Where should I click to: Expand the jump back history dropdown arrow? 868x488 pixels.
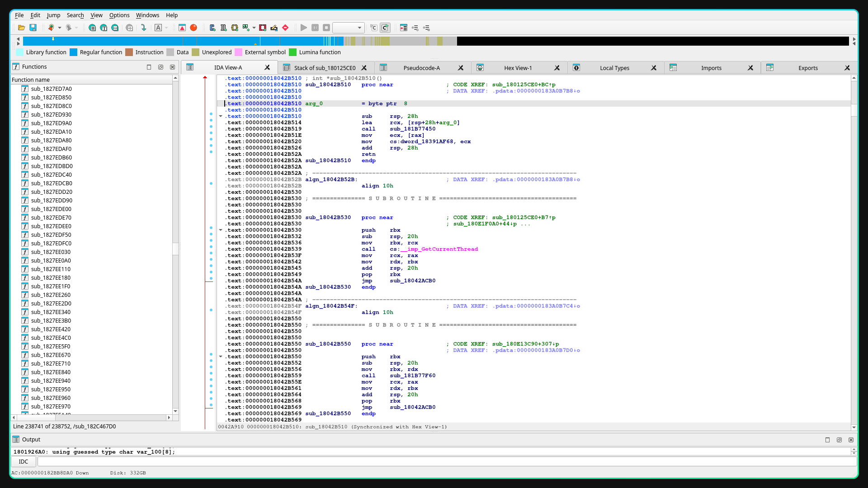point(60,28)
